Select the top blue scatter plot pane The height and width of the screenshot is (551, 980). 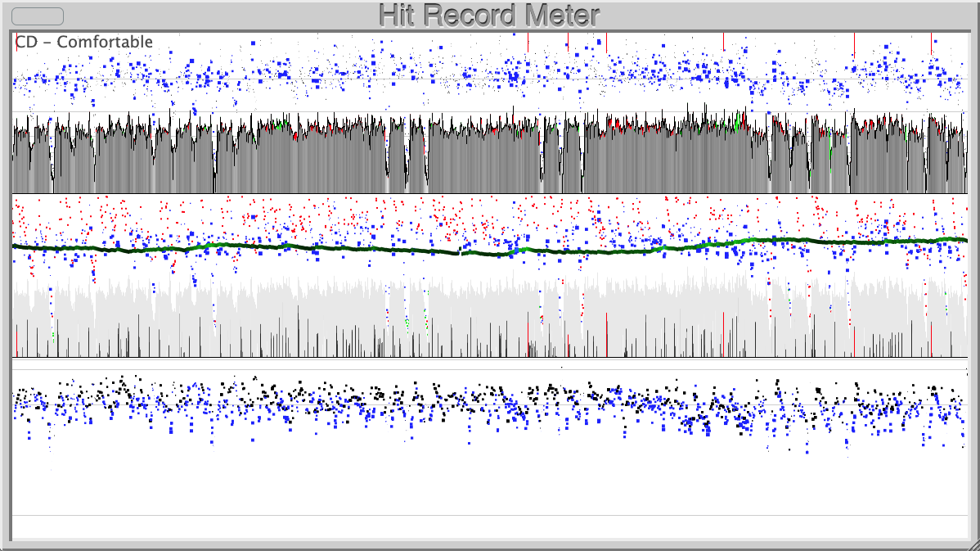[409, 74]
